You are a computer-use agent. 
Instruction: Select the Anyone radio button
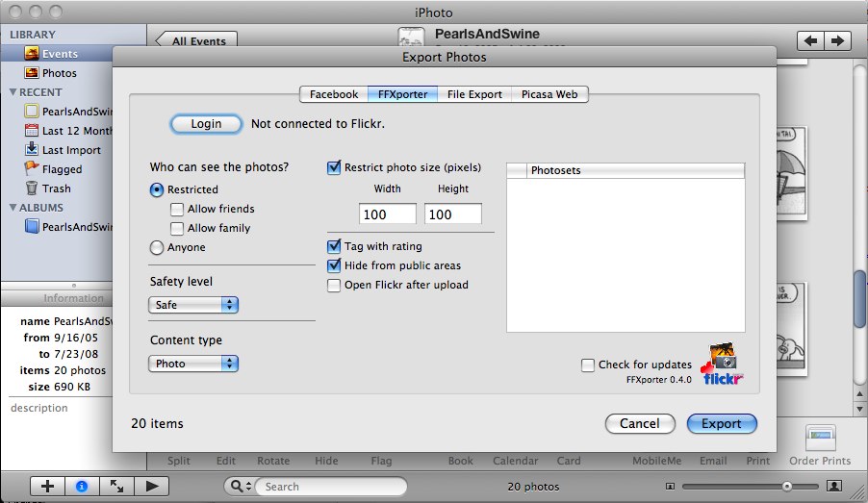pos(157,247)
